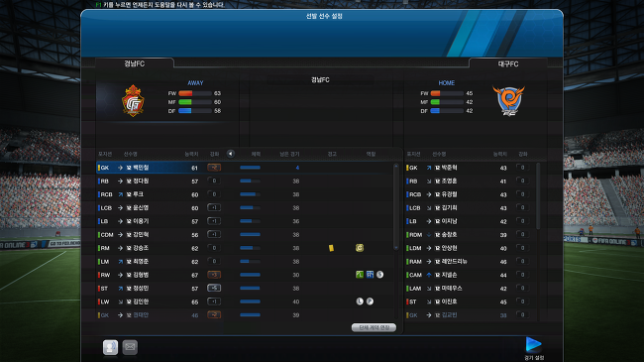The image size is (644, 362).
Task: Click the 능력치 column header in the Gyeongnam list
Action: pos(191,154)
